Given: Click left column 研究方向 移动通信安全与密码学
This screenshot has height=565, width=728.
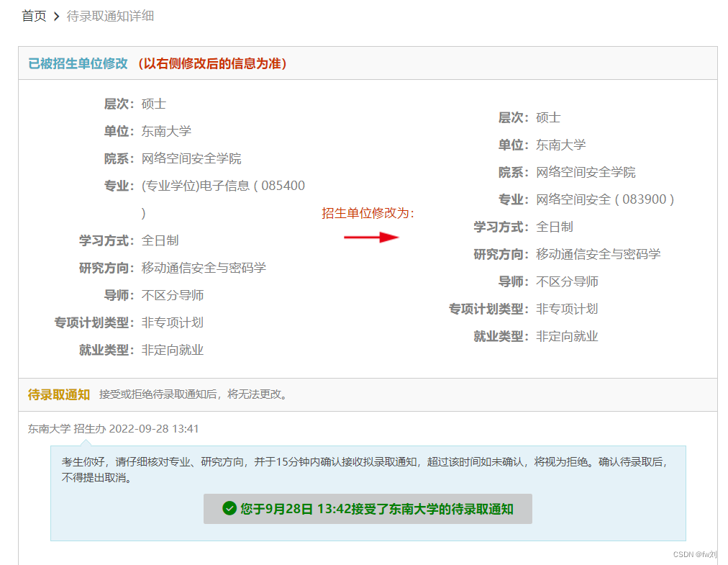Looking at the screenshot, I should pos(204,268).
